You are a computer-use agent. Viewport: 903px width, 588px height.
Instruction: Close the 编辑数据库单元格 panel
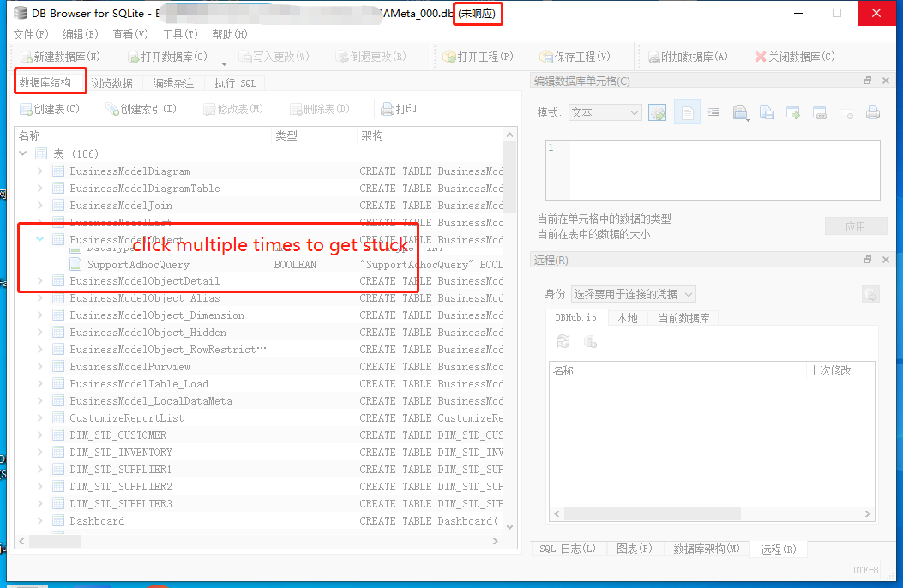tap(886, 81)
